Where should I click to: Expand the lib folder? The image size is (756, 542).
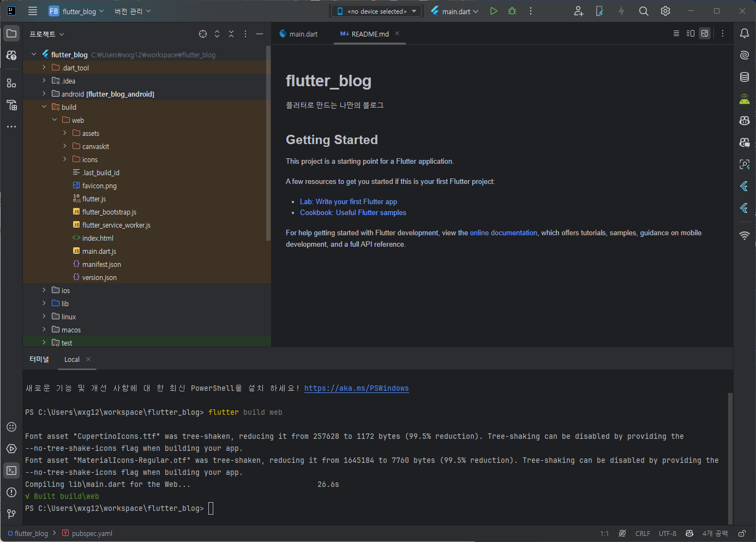pyautogui.click(x=44, y=303)
